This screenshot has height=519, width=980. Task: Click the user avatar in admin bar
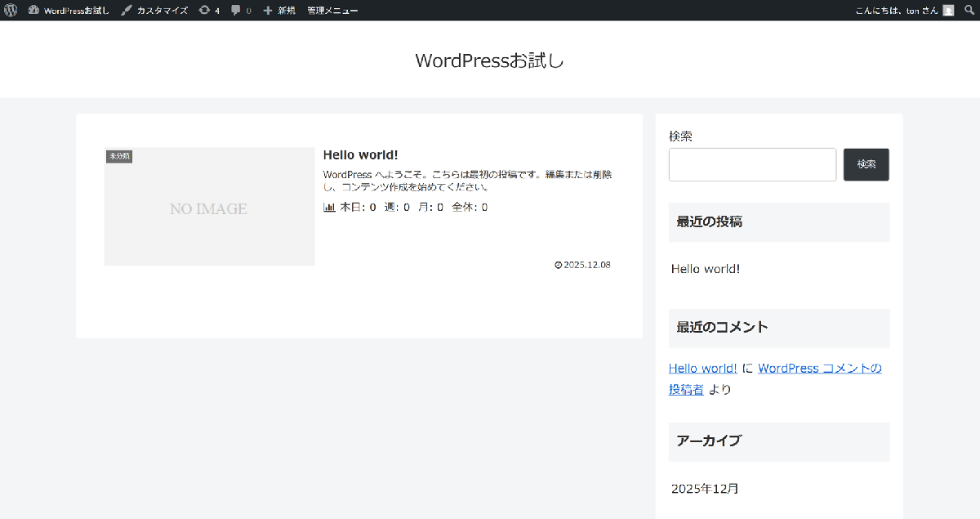[x=948, y=11]
